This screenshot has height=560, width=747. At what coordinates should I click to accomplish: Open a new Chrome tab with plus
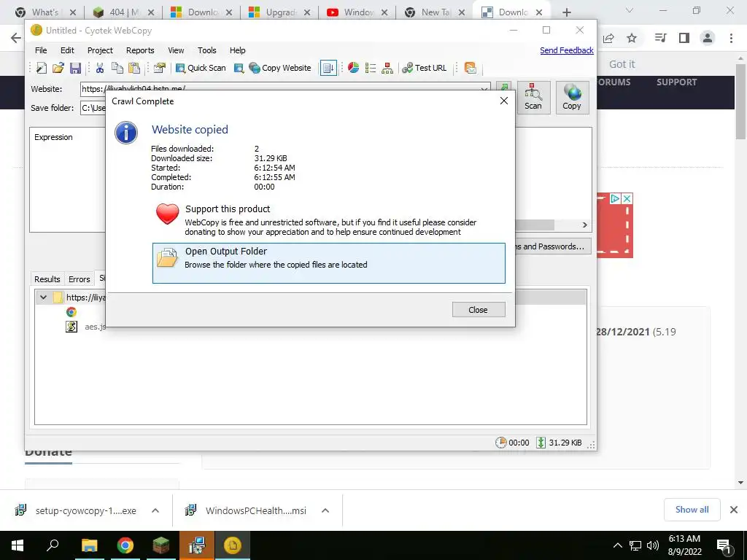point(566,12)
